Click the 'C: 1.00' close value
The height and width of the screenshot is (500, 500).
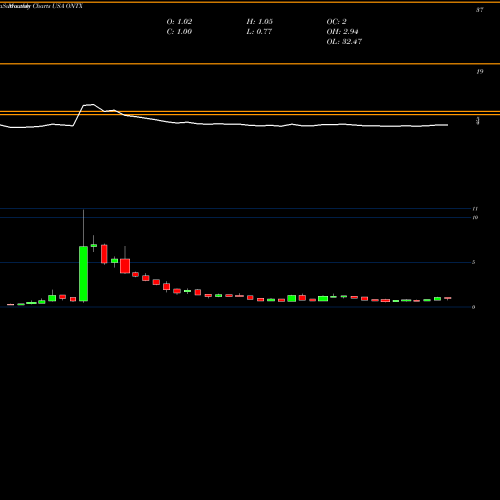179,32
